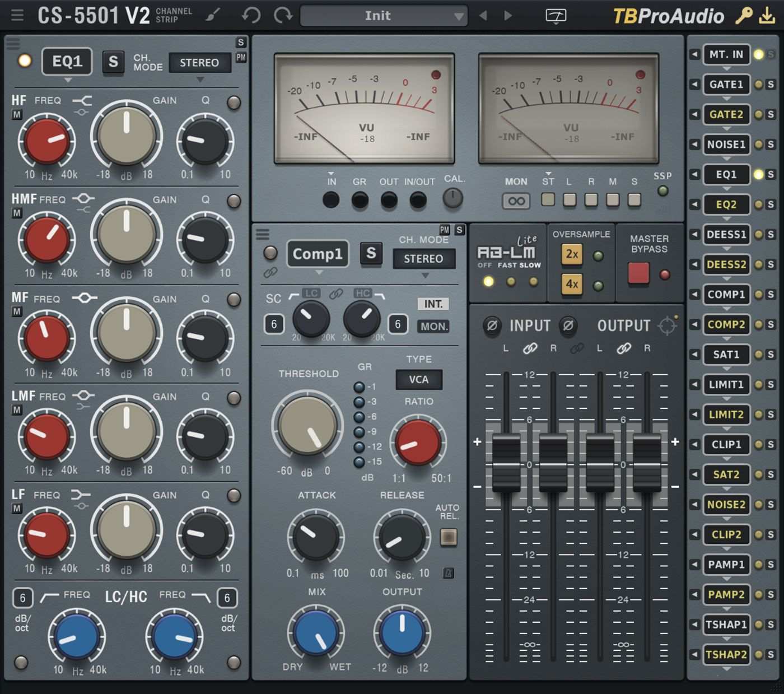Click the undo arrow icon in header
Viewport: 784px width, 694px height.
click(x=251, y=15)
